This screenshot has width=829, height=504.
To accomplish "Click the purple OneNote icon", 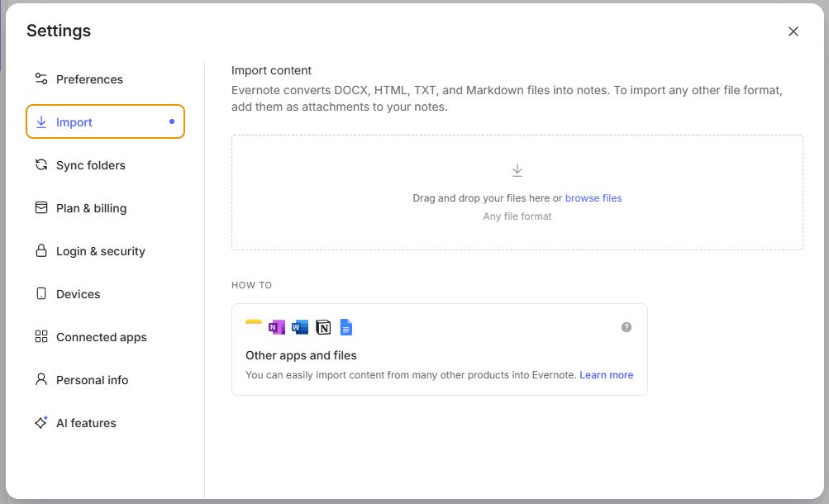I will point(277,327).
